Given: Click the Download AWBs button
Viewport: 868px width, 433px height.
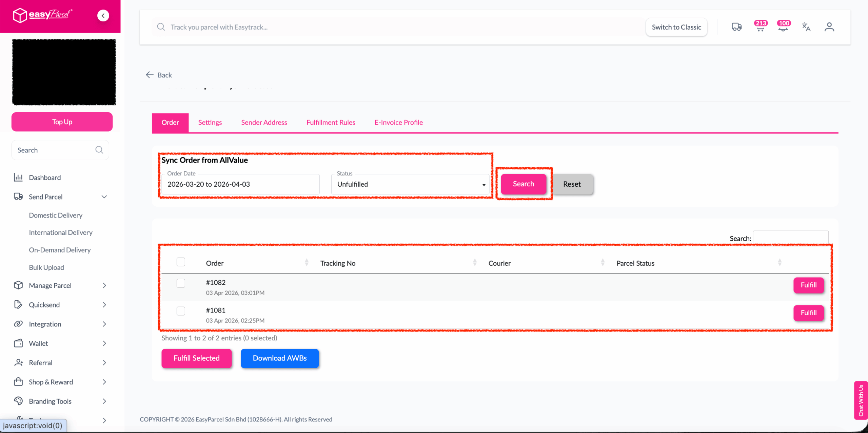Looking at the screenshot, I should pos(280,358).
